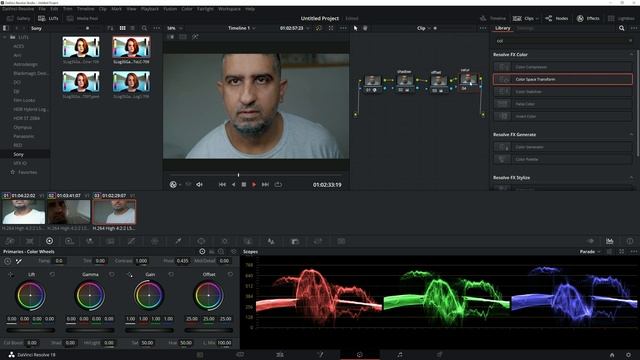Select the Color Palette effect
Screen dimensions: 640x360
coord(563,159)
